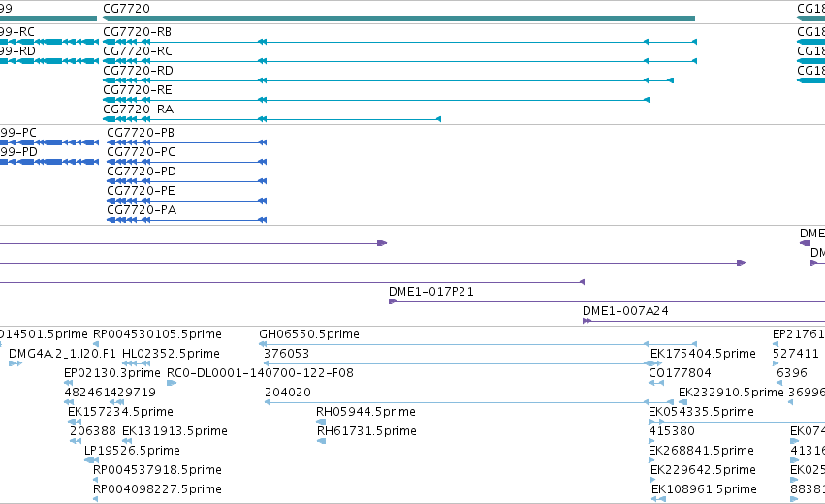This screenshot has width=825, height=504.
Task: Select EK054335.5prime label
Action: [x=701, y=411]
